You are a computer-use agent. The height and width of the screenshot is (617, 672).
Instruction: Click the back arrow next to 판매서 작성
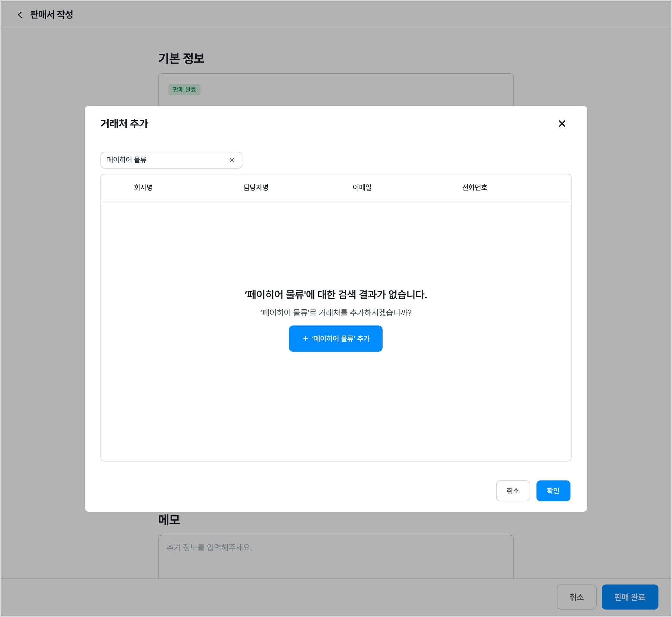tap(20, 15)
